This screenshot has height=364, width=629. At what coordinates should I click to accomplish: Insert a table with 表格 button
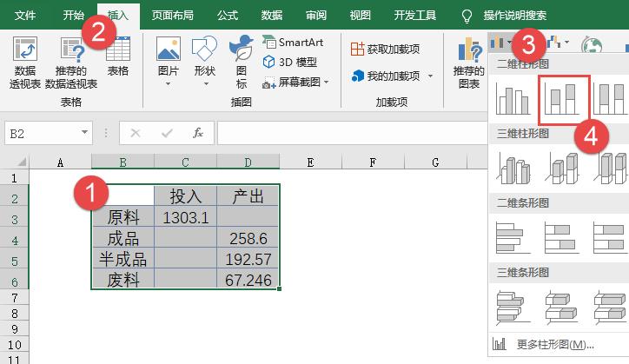118,57
